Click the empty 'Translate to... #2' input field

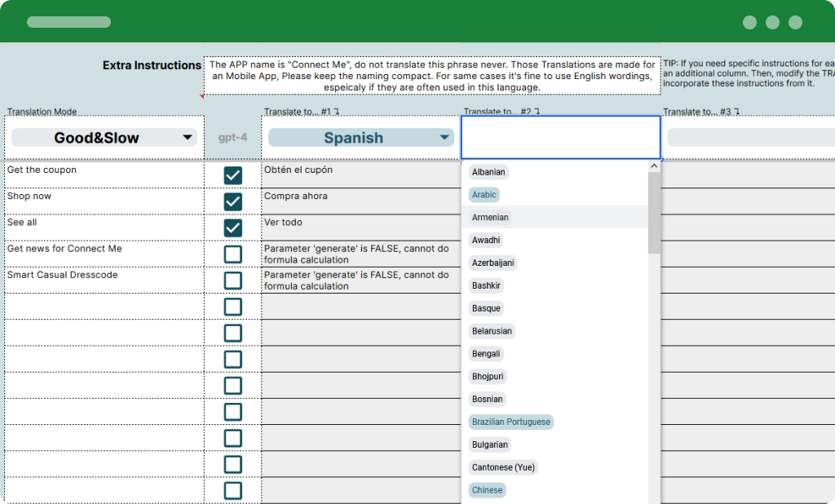[560, 137]
